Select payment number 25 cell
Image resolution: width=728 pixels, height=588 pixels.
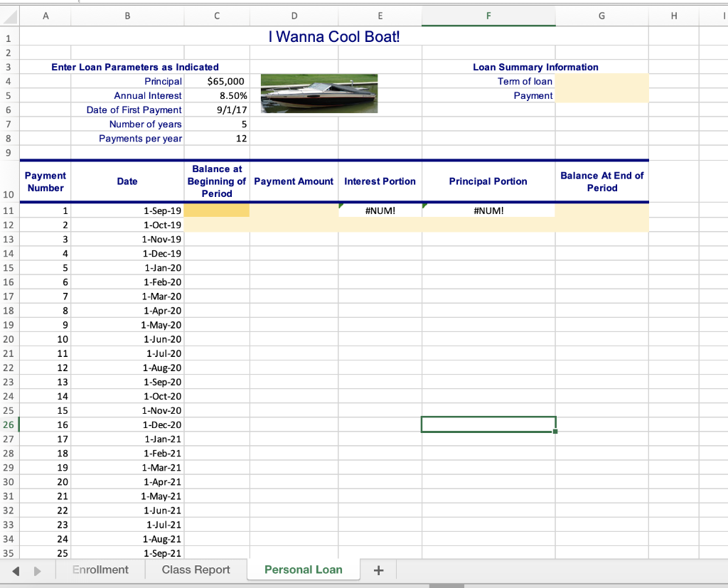45,553
